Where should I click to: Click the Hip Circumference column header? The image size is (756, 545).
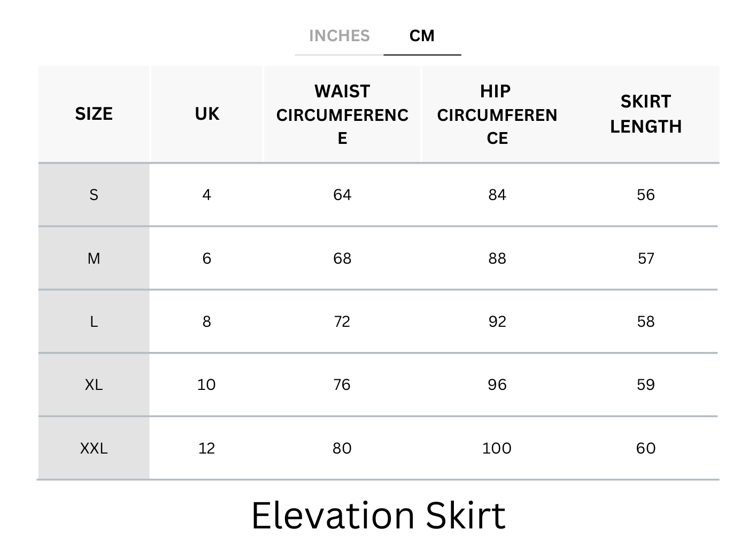click(497, 114)
